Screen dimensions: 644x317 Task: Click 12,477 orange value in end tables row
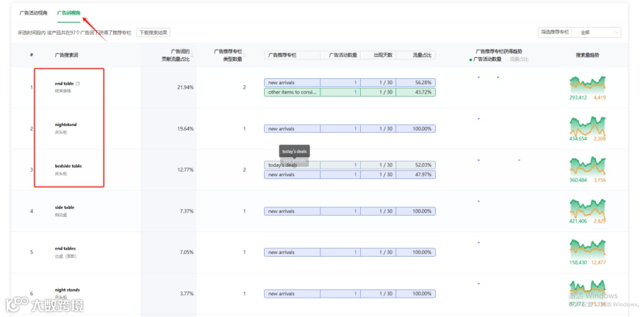click(x=600, y=262)
